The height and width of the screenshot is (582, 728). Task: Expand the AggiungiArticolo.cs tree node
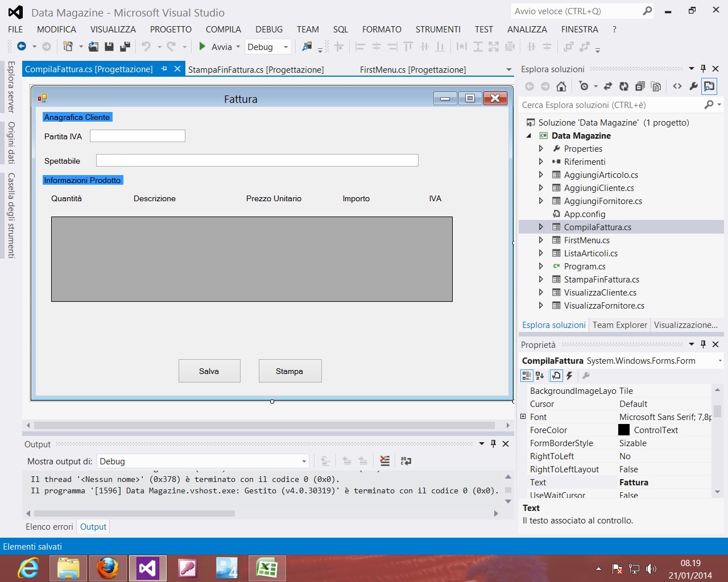coord(541,174)
